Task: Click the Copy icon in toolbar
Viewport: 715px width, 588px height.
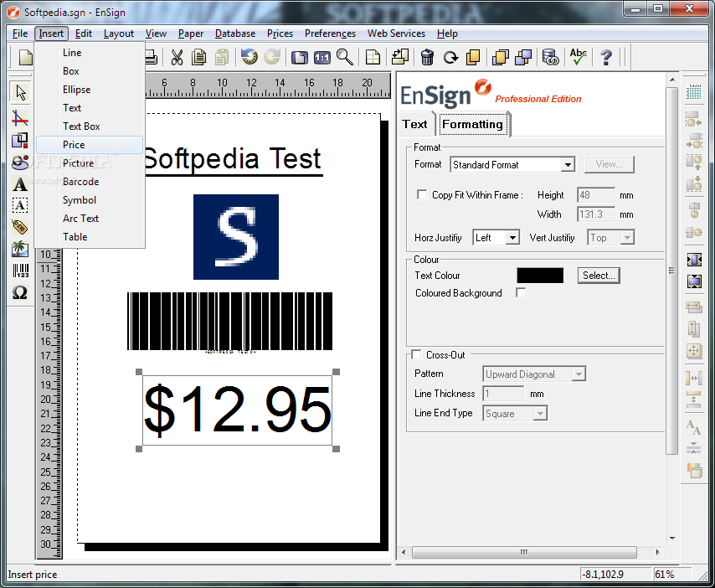Action: coord(198,58)
